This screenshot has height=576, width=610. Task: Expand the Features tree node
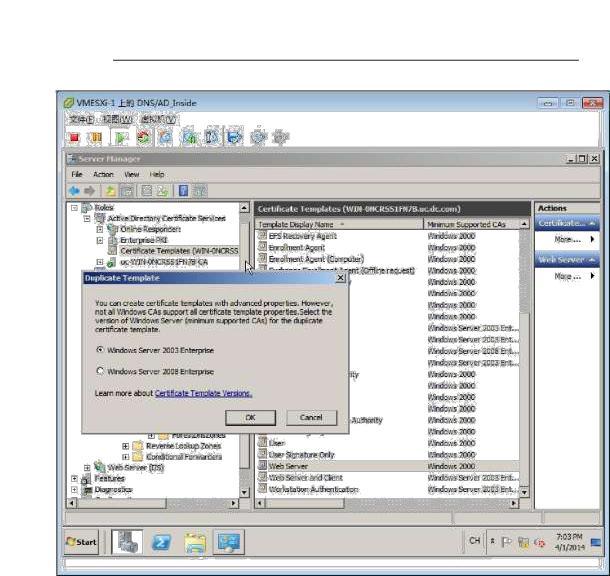coord(74,478)
